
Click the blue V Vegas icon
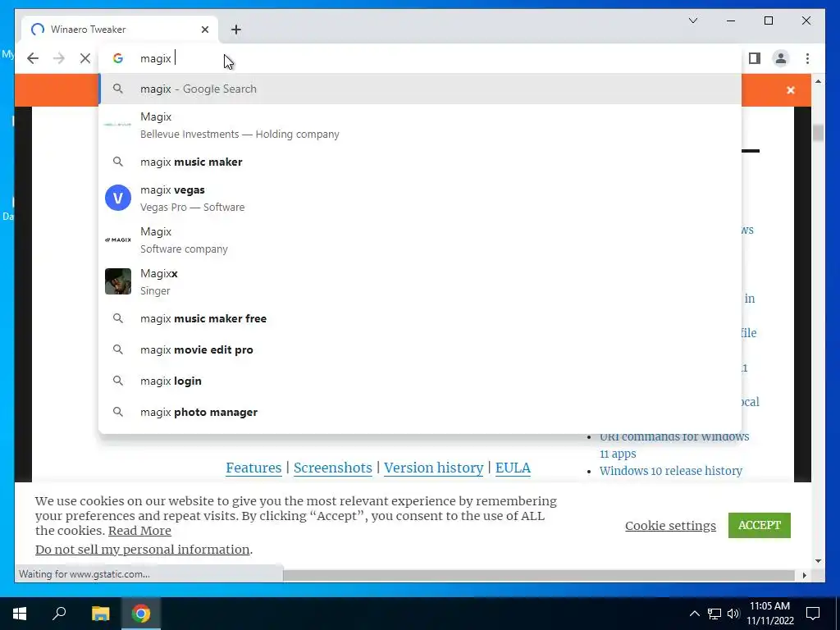point(118,198)
